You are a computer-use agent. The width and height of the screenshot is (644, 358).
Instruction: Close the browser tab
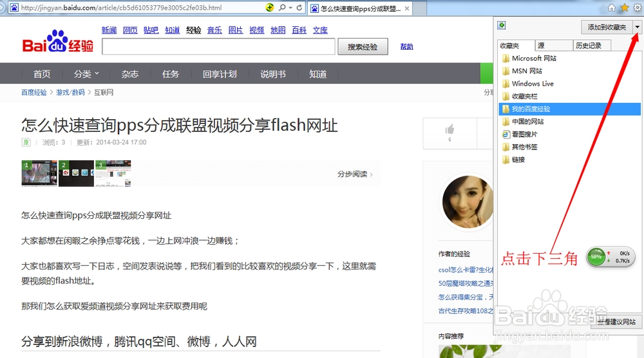pos(406,8)
